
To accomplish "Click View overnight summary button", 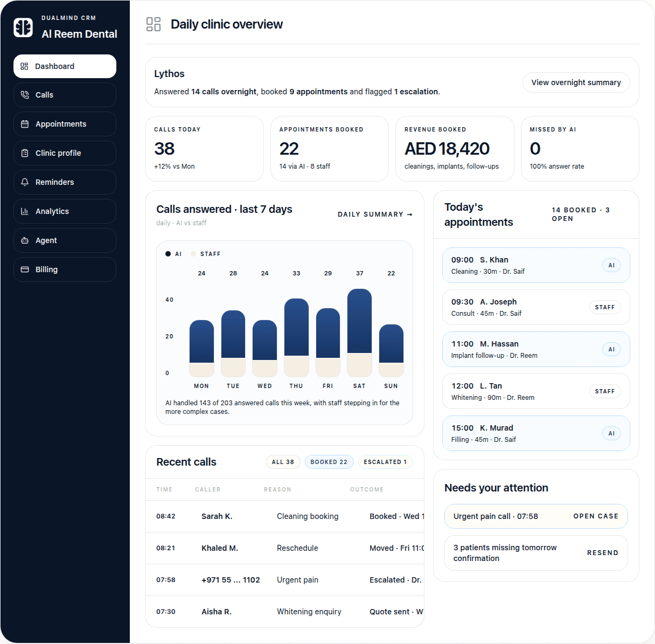I will [576, 82].
